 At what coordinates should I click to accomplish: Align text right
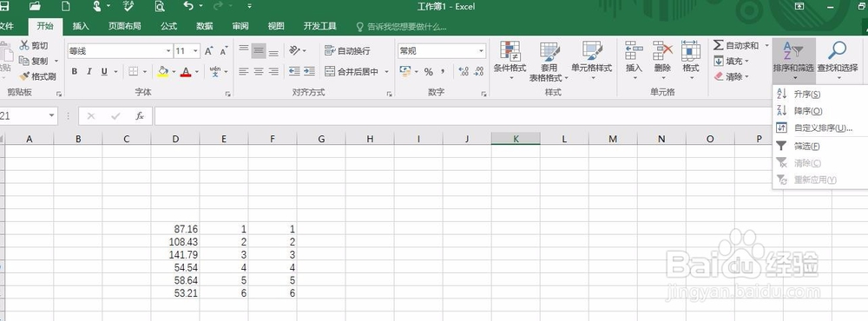point(273,71)
